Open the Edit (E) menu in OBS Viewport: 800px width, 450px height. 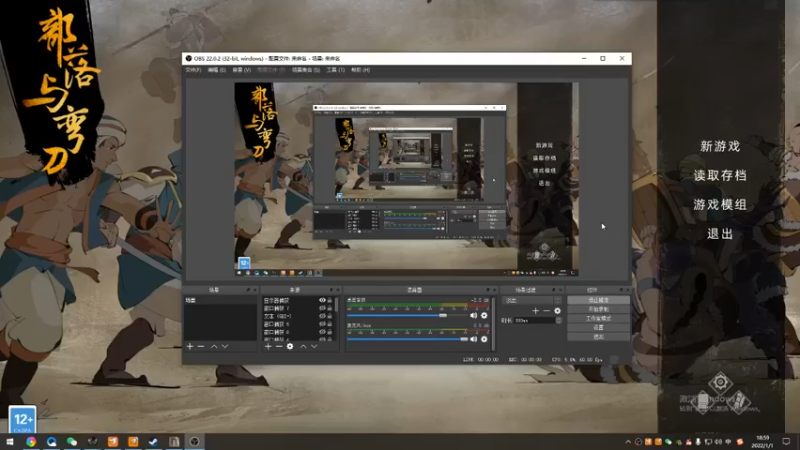click(x=216, y=70)
